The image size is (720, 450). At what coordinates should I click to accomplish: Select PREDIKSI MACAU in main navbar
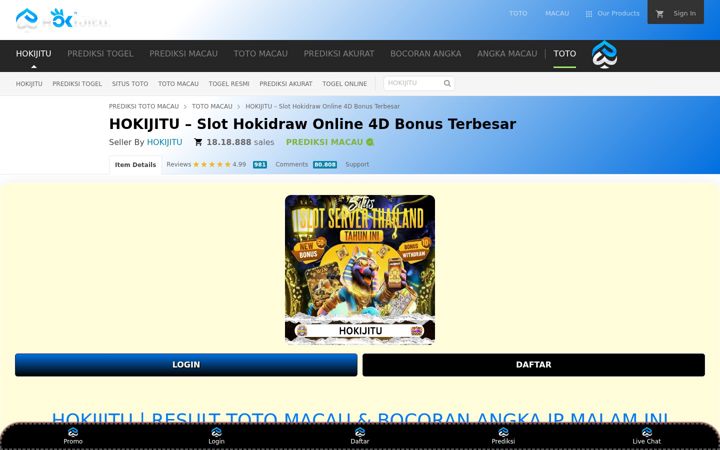183,54
